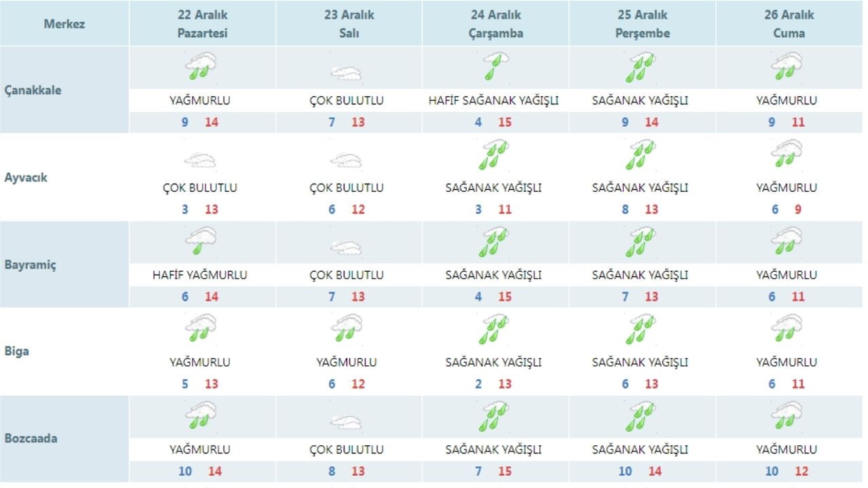
Task: Open the Bozcaada row label
Action: click(31, 439)
